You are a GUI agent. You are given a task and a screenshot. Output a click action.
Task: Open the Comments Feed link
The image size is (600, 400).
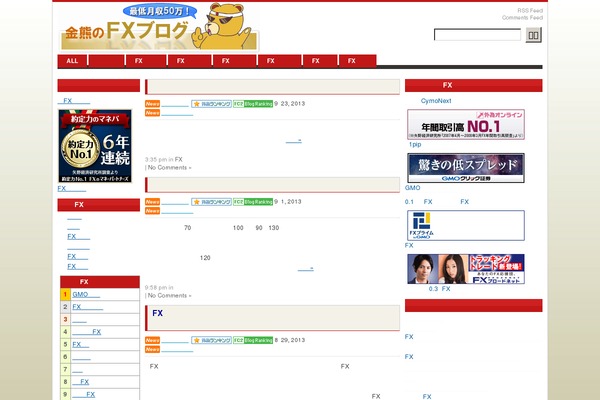point(522,18)
